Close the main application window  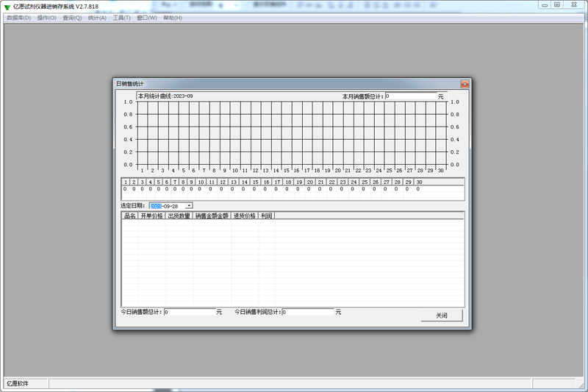(574, 5)
